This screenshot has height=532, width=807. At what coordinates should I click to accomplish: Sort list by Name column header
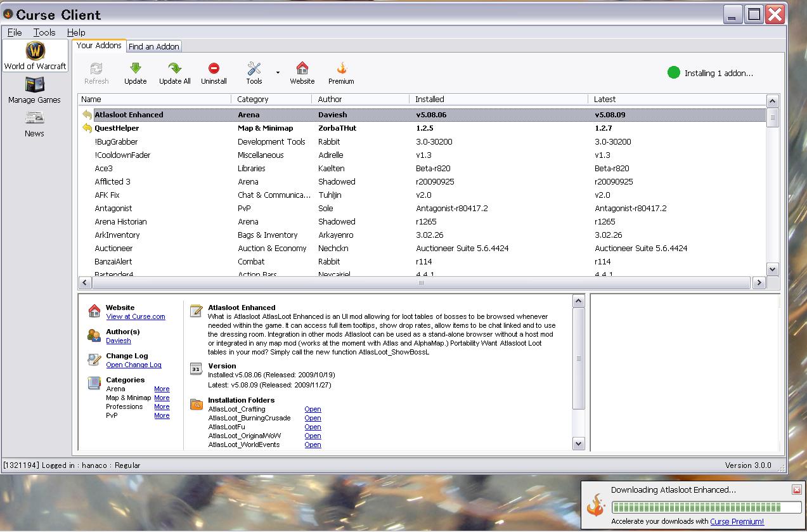tap(155, 99)
